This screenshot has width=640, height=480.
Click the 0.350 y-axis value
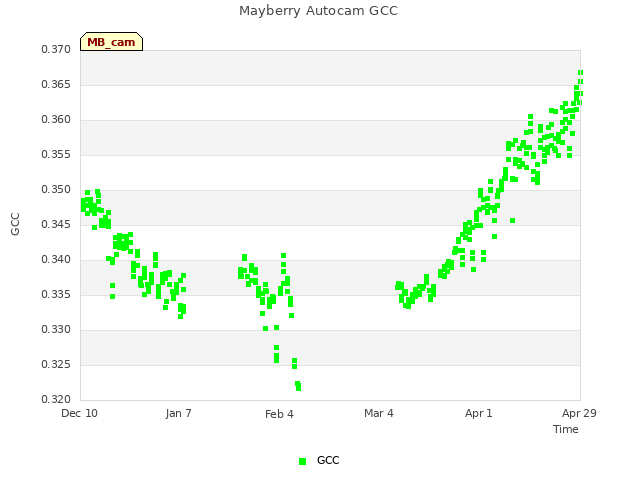tap(56, 189)
